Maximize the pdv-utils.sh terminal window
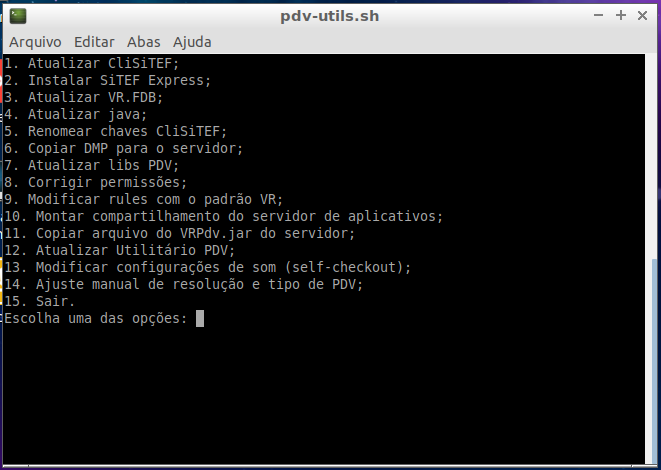The width and height of the screenshot is (661, 470). 620,16
